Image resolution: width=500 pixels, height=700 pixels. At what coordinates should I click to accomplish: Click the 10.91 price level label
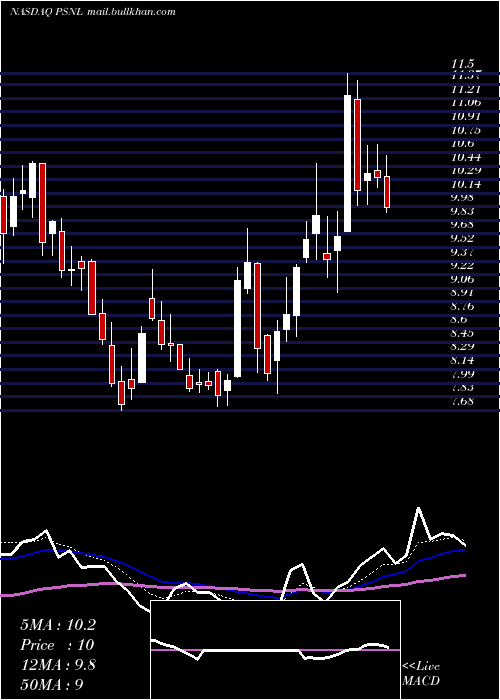click(x=467, y=117)
